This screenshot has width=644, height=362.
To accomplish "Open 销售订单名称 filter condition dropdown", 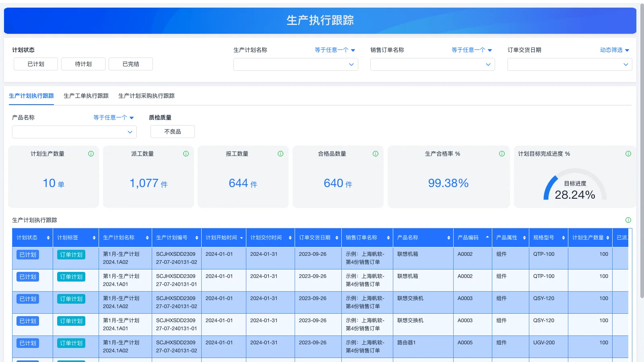I will 472,50.
